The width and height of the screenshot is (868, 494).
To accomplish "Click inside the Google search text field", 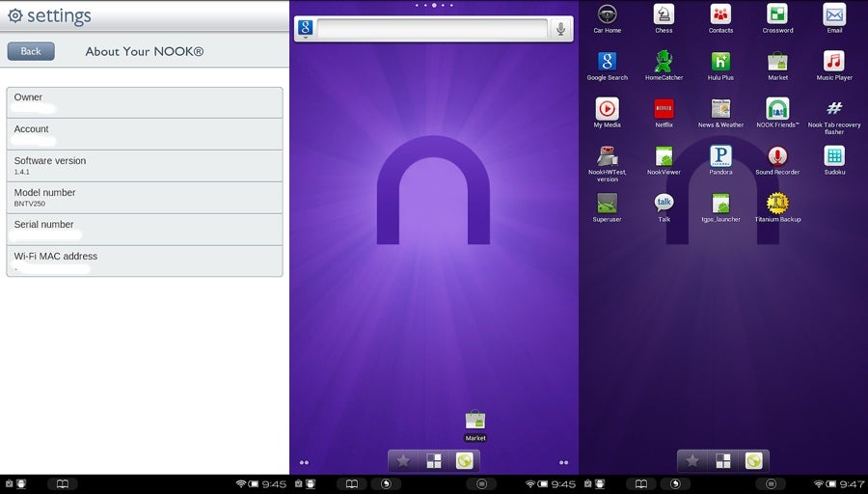I will click(432, 29).
